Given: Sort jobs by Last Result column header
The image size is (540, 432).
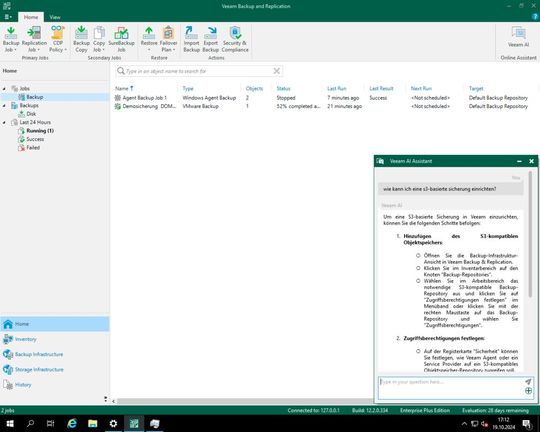Looking at the screenshot, I should click(x=381, y=89).
